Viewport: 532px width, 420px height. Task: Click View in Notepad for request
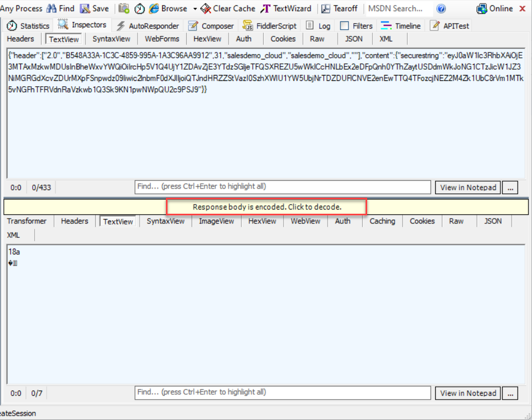(x=468, y=187)
